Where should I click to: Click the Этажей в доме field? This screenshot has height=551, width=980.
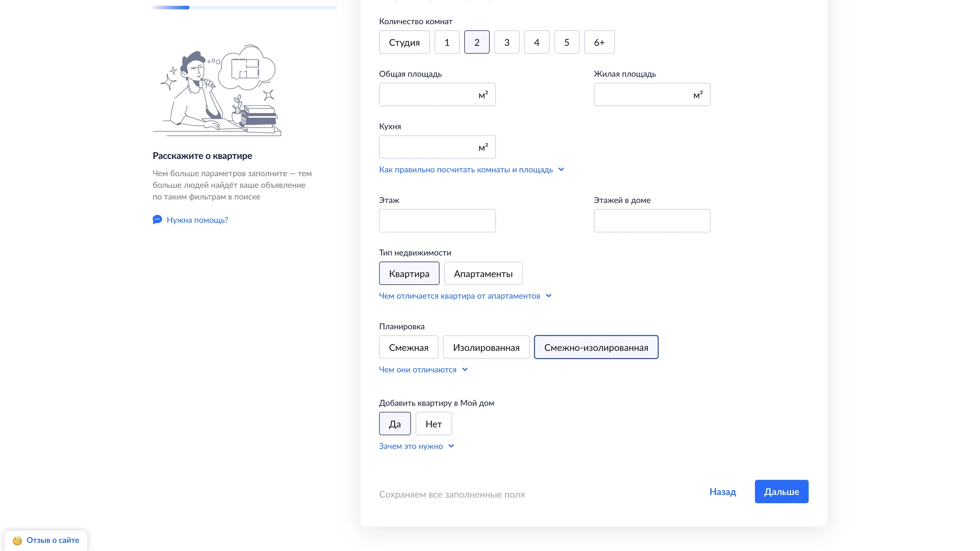tap(651, 221)
